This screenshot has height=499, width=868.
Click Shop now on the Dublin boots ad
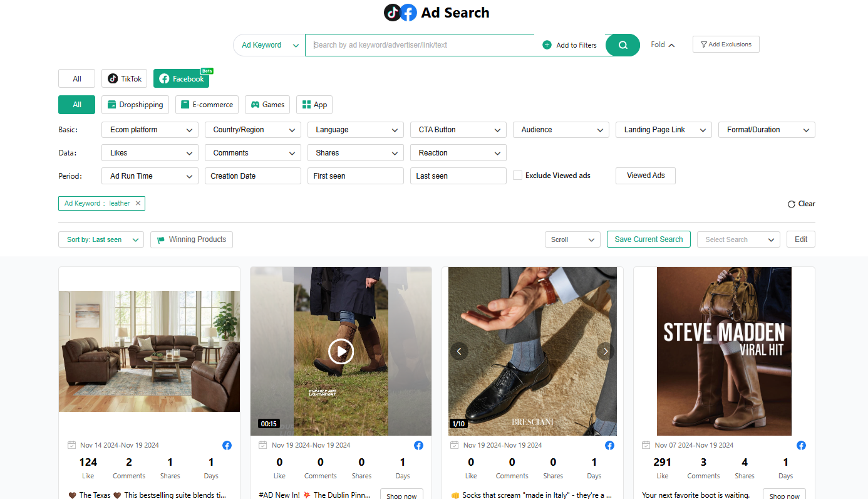click(x=401, y=495)
